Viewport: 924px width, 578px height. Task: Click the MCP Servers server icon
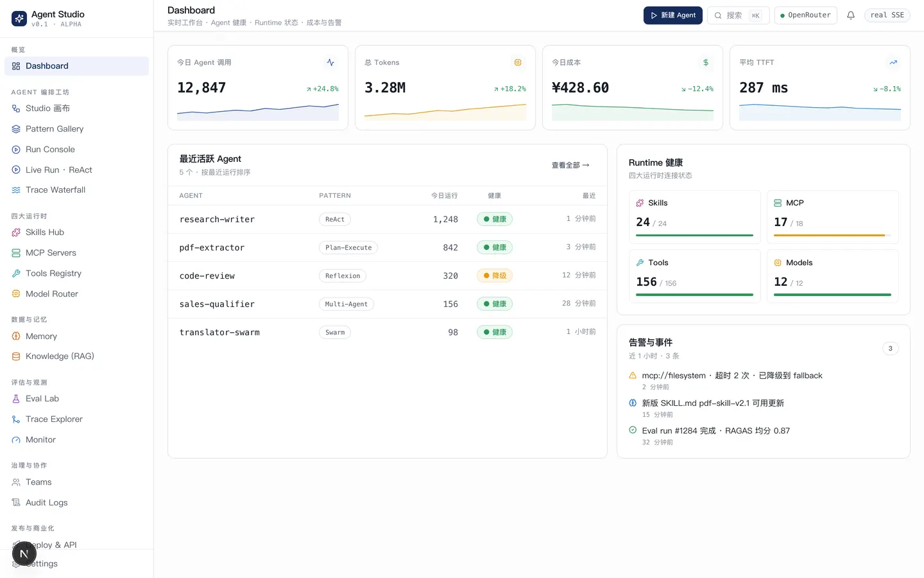(16, 253)
